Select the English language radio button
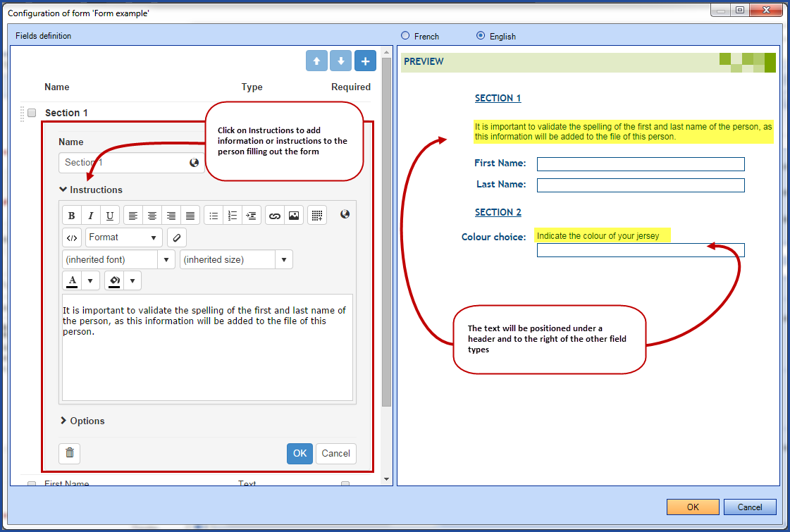The image size is (790, 532). click(x=480, y=35)
